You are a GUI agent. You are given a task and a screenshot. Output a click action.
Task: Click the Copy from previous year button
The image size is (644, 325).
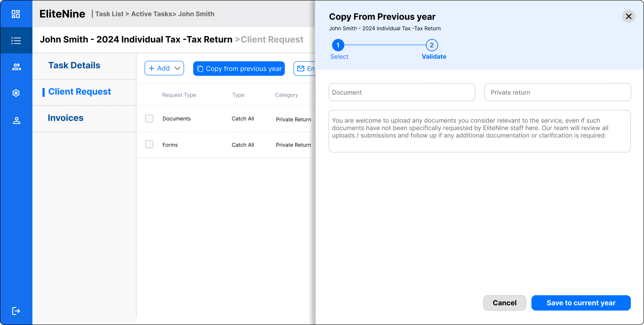pyautogui.click(x=239, y=68)
